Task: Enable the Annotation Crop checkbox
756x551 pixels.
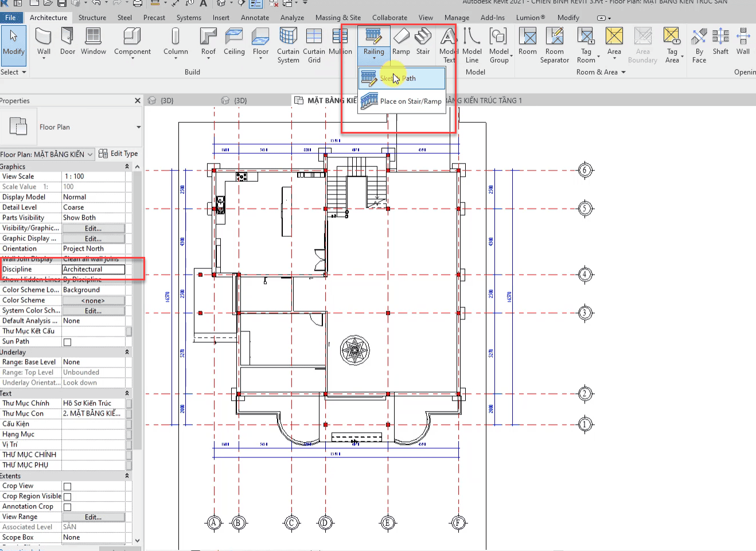Action: 67,507
